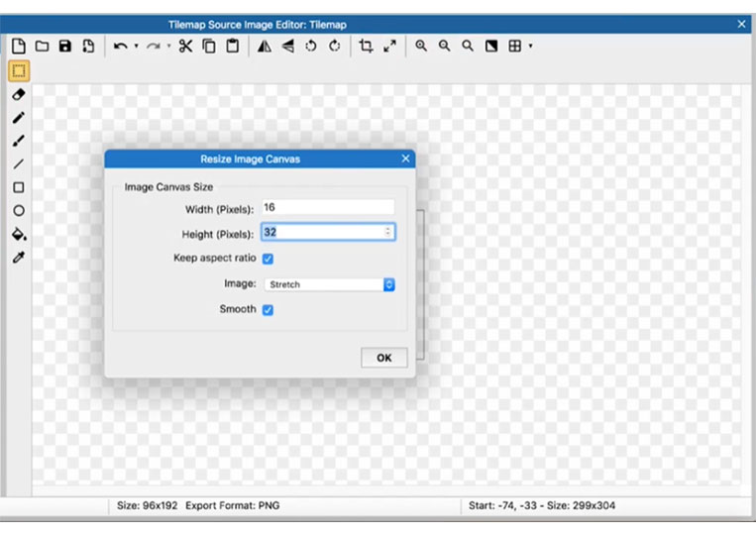Image resolution: width=756 pixels, height=536 pixels.
Task: Select the rectangular selection tool
Action: [19, 71]
